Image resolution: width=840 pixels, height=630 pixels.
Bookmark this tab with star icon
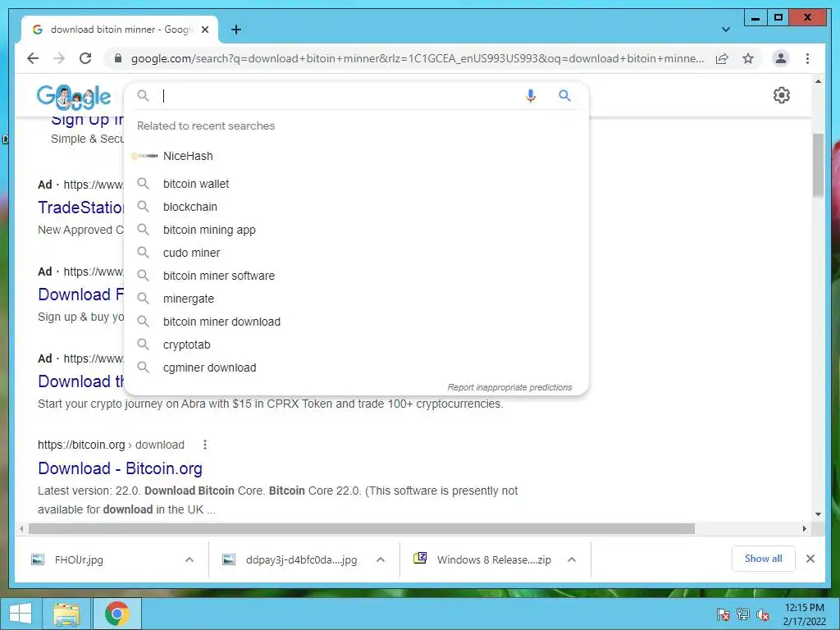(x=748, y=58)
